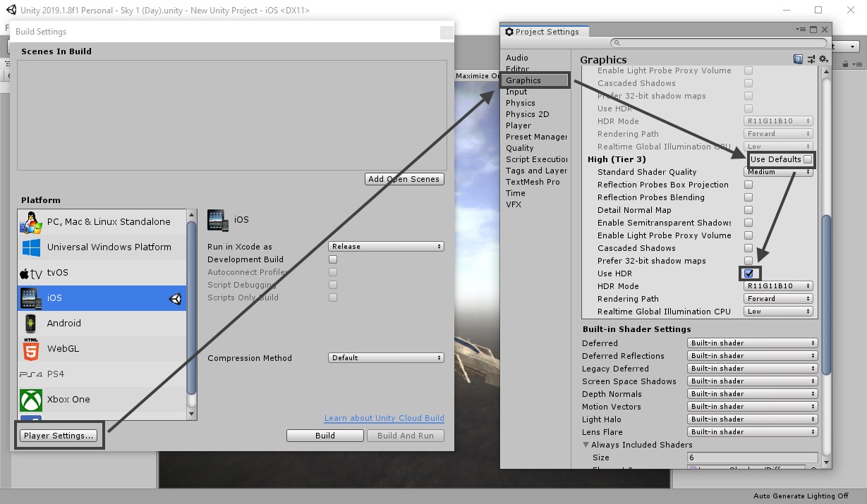Enable the Development Build checkbox
The width and height of the screenshot is (867, 504).
coord(332,259)
